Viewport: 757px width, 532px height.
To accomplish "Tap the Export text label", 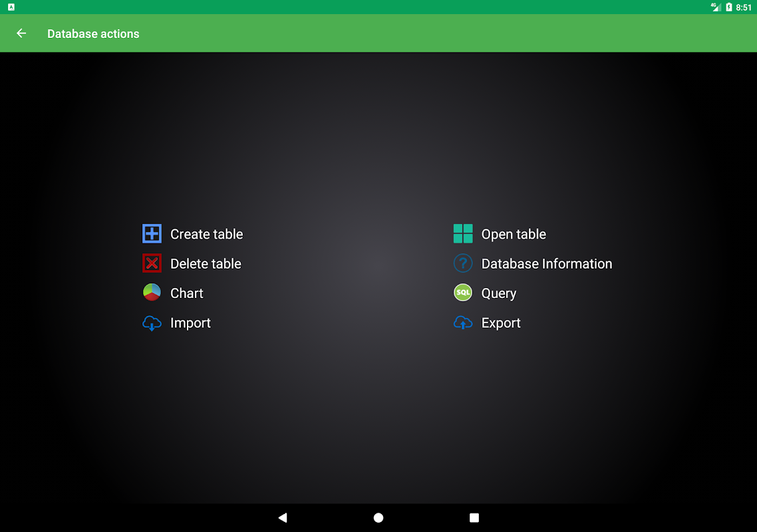I will [x=501, y=323].
